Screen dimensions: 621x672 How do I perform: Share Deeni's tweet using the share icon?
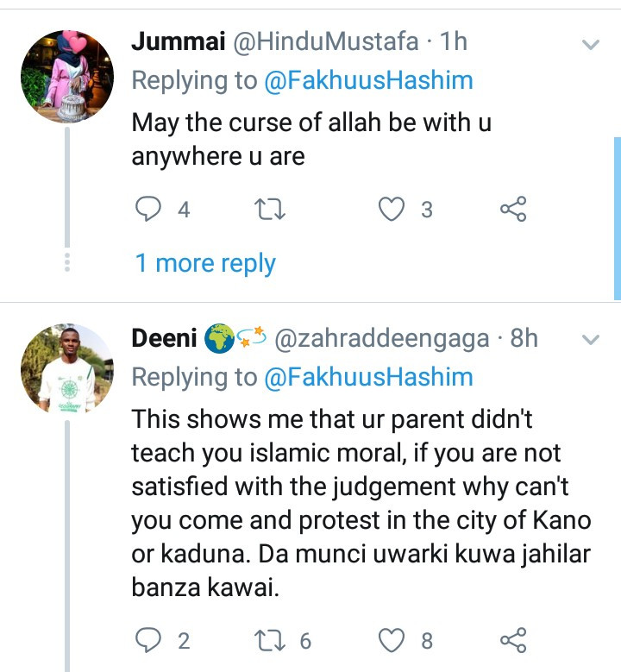pyautogui.click(x=513, y=640)
